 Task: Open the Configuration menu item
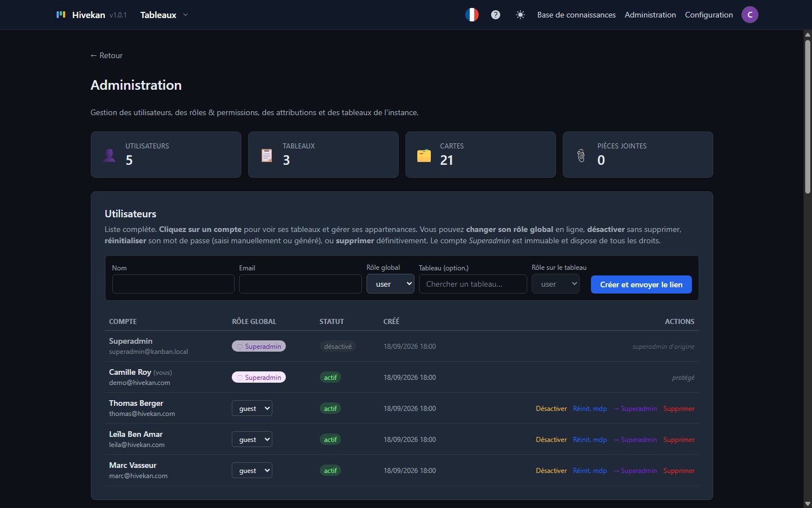[x=709, y=15]
